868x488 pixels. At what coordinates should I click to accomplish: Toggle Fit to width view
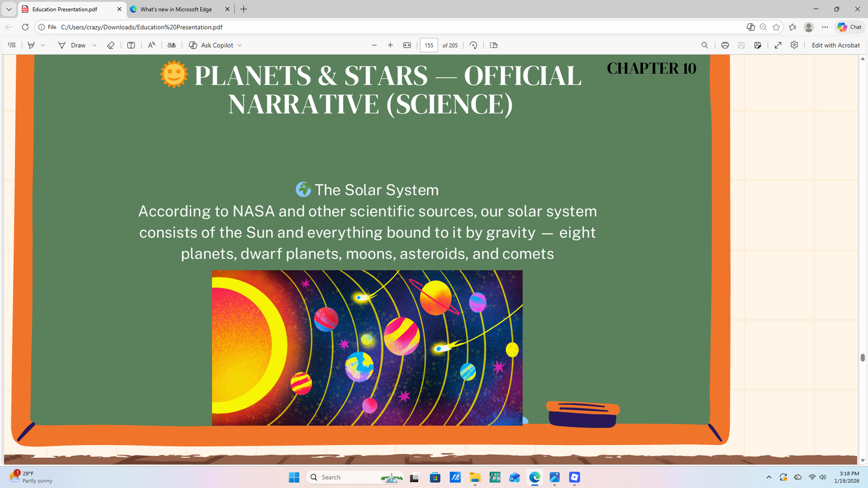(407, 45)
